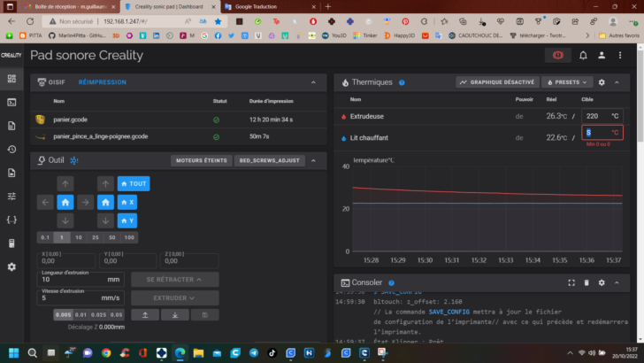Open the notifications bell
The width and height of the screenshot is (644, 363).
[583, 55]
